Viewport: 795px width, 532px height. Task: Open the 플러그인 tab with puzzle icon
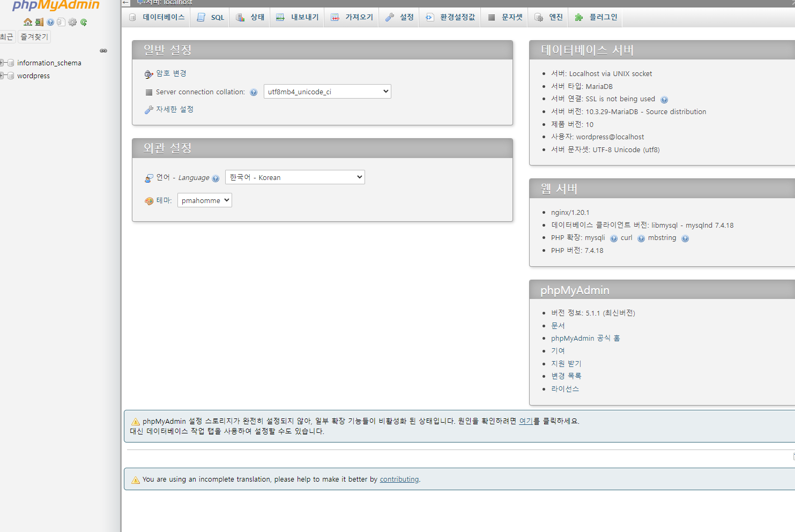coord(596,17)
